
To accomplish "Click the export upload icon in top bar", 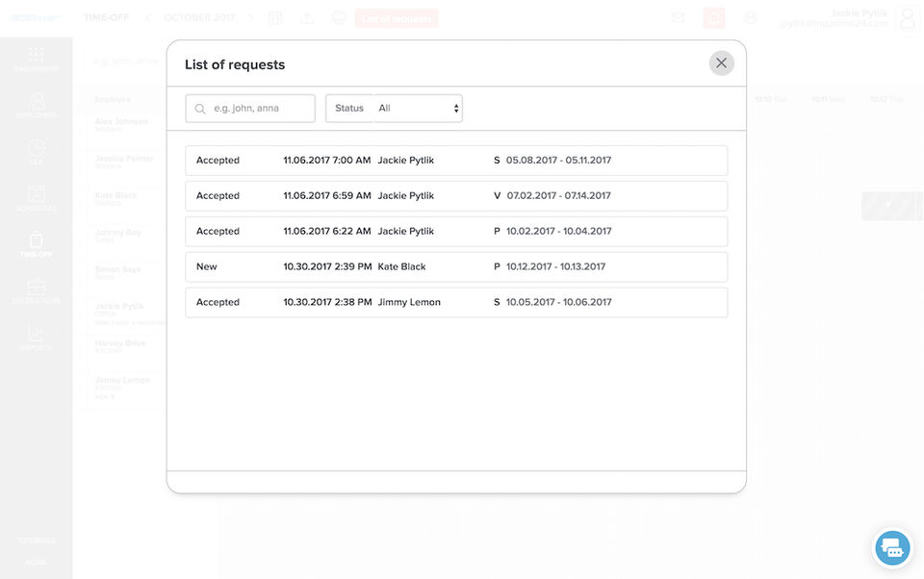I will [x=307, y=17].
